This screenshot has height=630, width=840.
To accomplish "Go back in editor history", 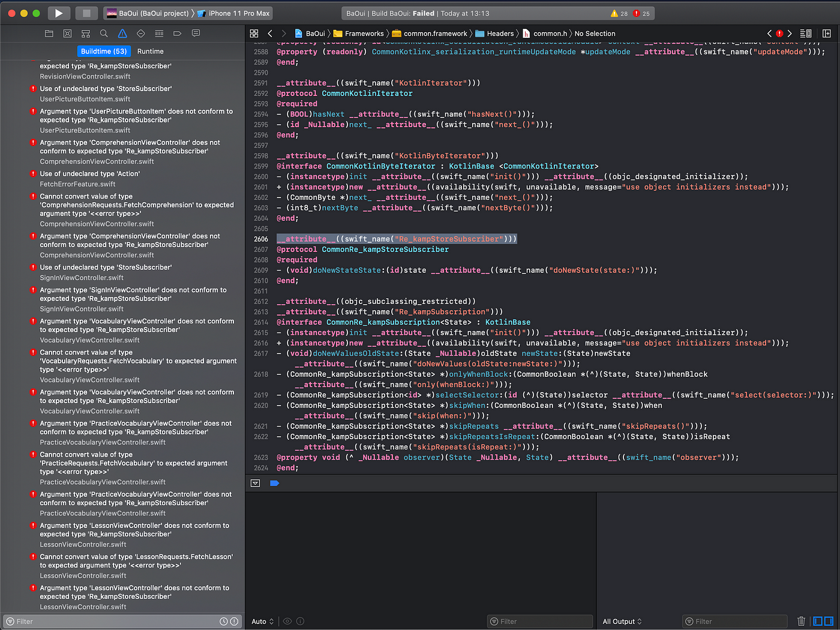I will [x=270, y=34].
